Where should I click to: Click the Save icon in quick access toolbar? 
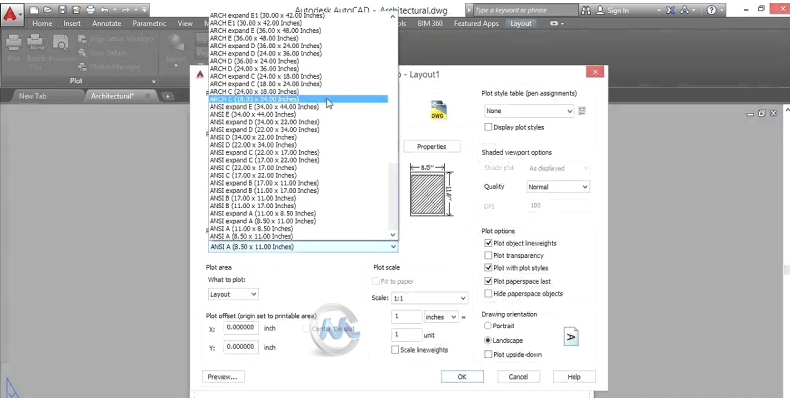pyautogui.click(x=61, y=10)
